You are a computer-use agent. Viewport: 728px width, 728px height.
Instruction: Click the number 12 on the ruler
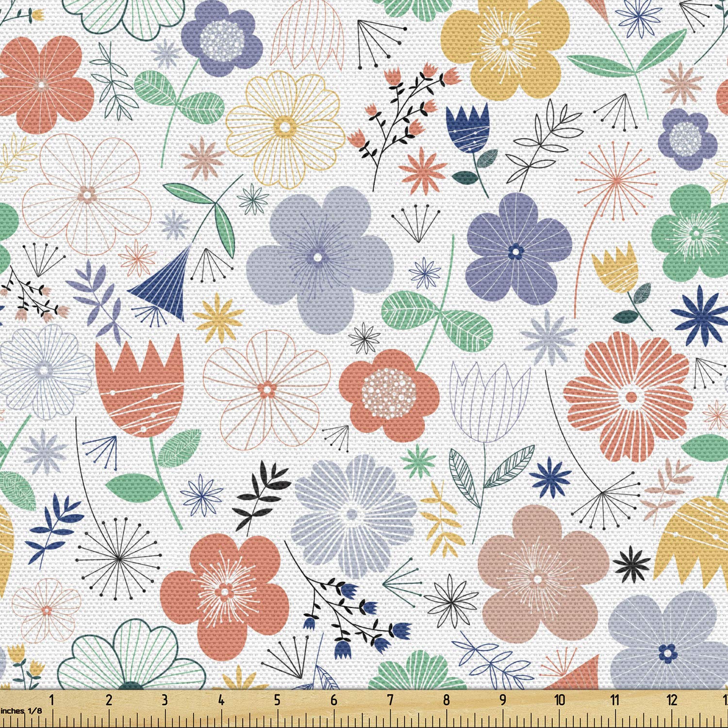(x=672, y=699)
